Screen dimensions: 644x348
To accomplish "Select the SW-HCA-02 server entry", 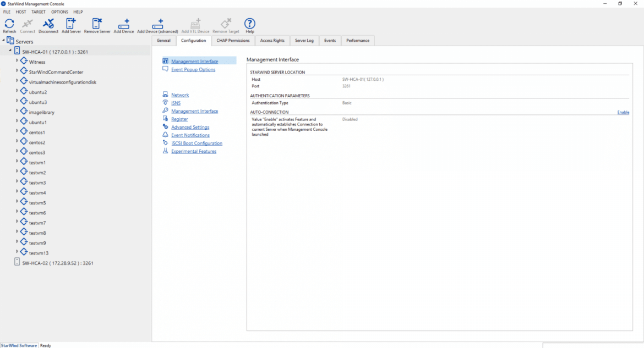I will click(x=57, y=263).
